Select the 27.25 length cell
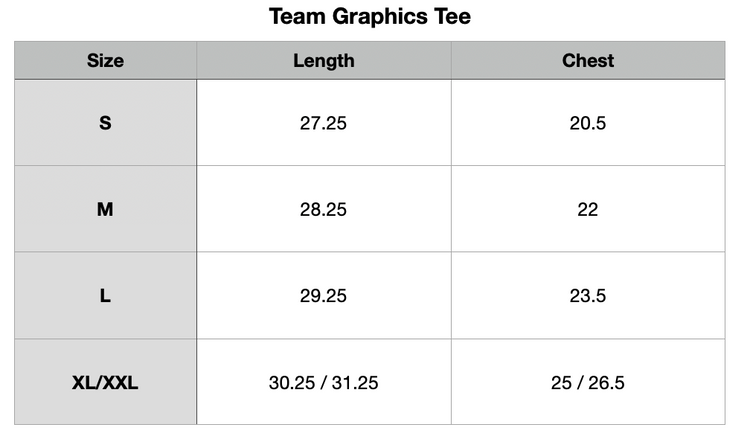750x442 pixels. point(323,123)
